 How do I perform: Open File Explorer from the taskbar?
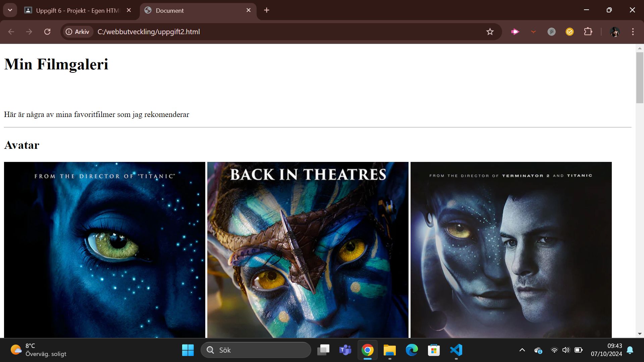click(x=390, y=350)
